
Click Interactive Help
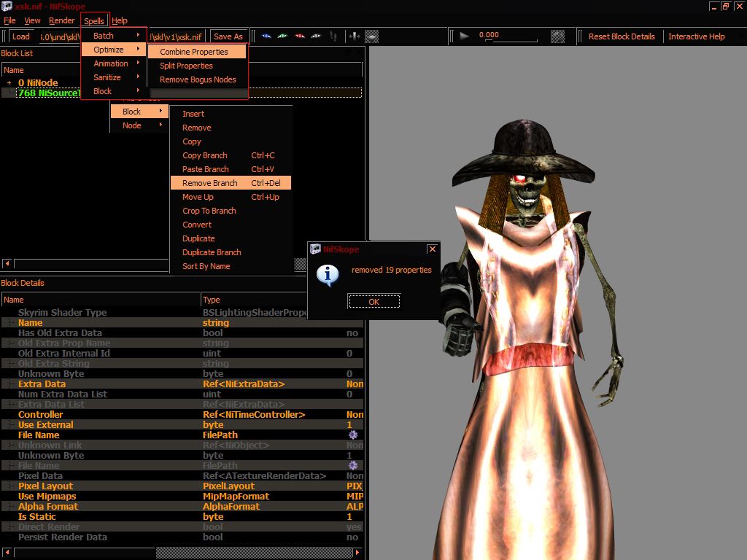697,36
